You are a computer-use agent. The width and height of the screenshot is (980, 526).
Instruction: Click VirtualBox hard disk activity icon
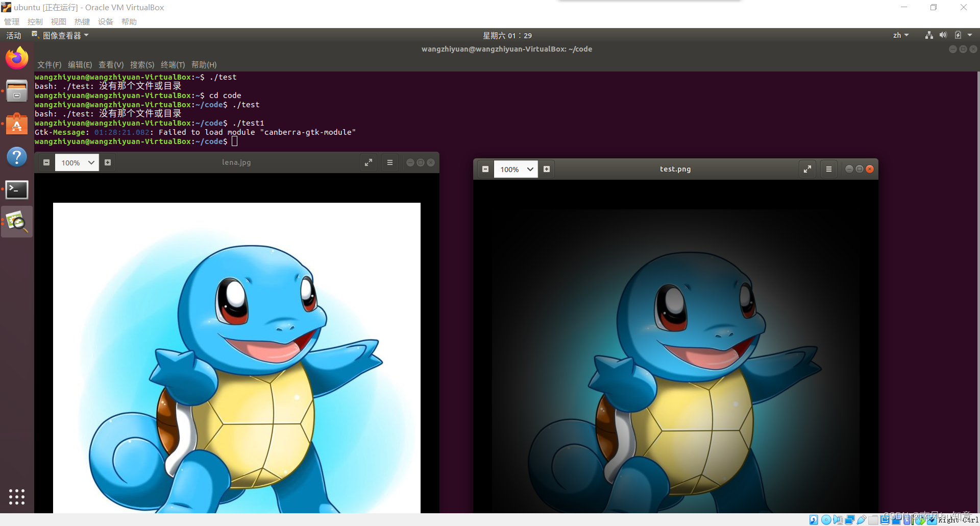click(814, 520)
